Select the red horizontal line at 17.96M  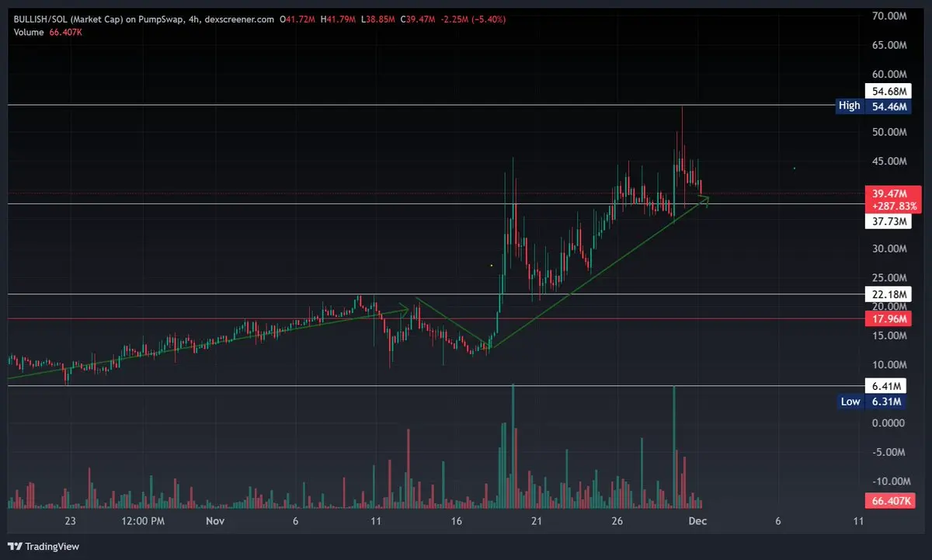pyautogui.click(x=435, y=318)
